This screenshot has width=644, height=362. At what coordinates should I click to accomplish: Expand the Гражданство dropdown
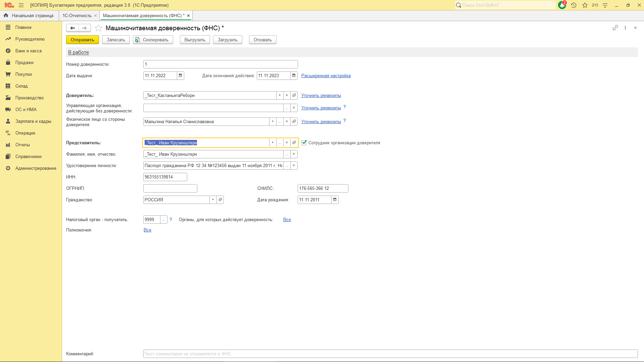pos(213,200)
